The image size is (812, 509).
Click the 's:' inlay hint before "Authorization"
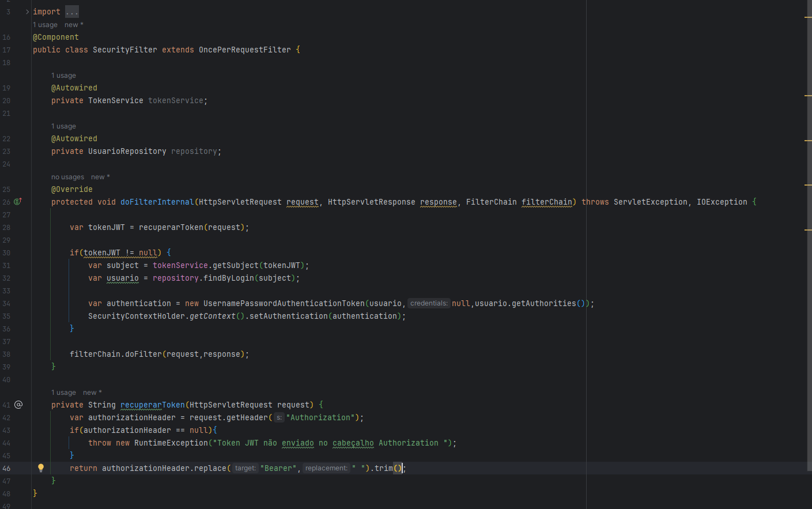tap(279, 417)
